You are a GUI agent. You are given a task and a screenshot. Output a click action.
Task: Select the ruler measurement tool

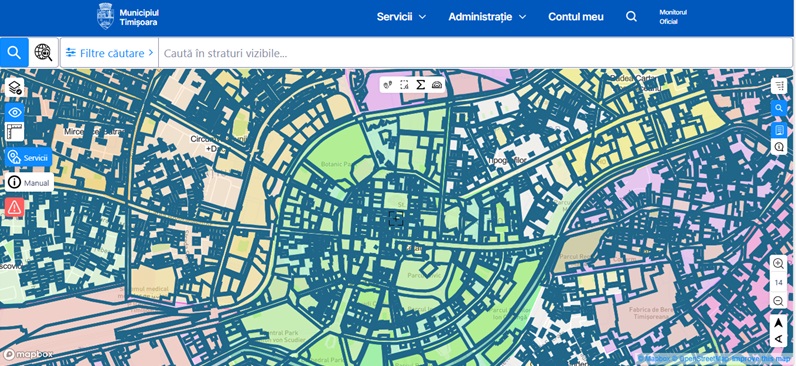[15, 132]
